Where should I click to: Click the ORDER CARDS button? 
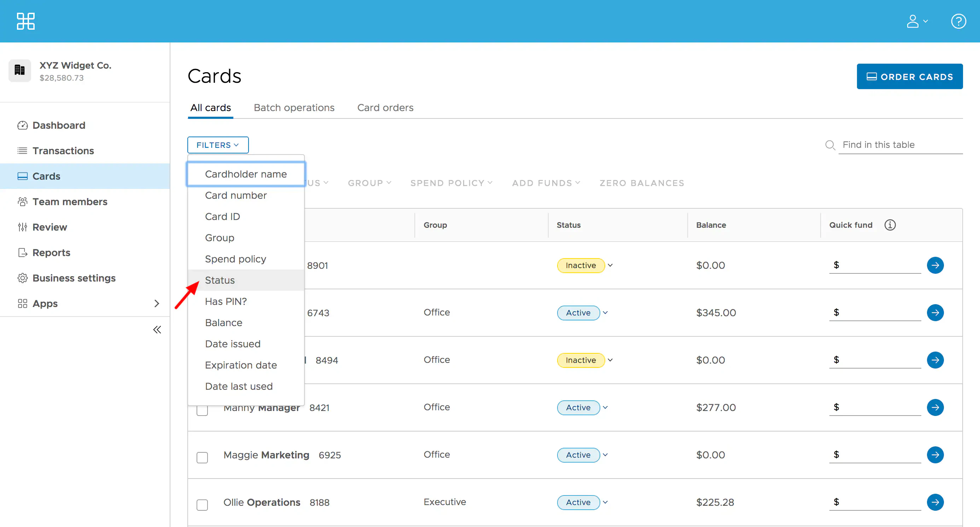[x=909, y=76]
